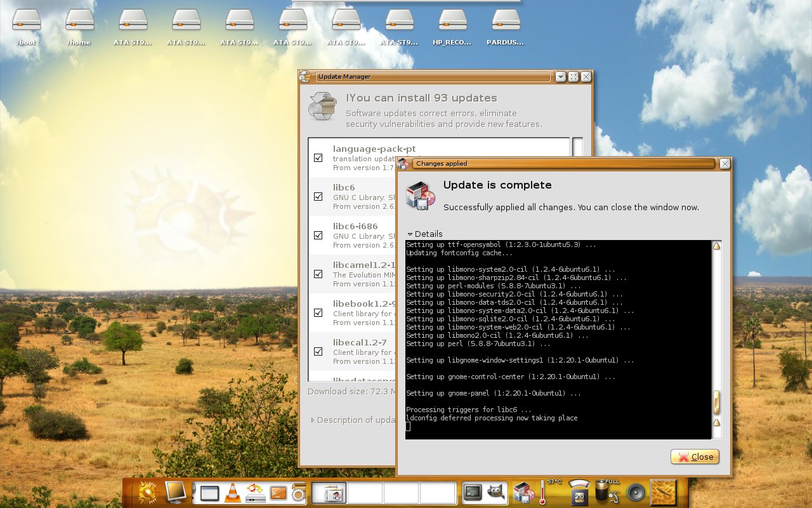Launch the update disk launcher in the dock
Viewport: 812px width, 508px height.
point(256,493)
